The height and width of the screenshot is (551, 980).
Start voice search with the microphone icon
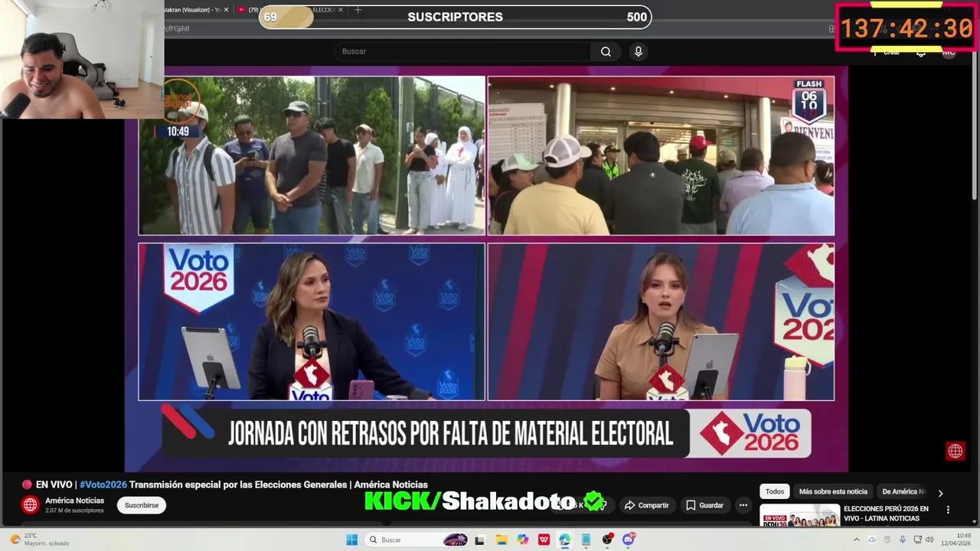pos(639,51)
